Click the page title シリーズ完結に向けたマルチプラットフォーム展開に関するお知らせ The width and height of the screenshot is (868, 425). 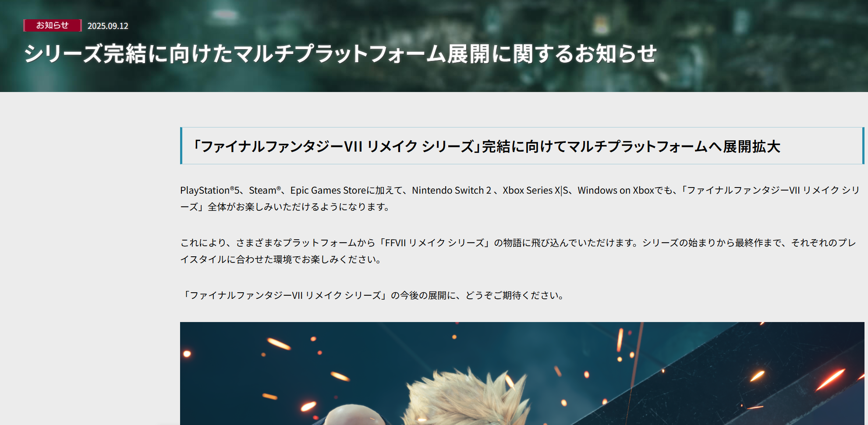pyautogui.click(x=340, y=53)
